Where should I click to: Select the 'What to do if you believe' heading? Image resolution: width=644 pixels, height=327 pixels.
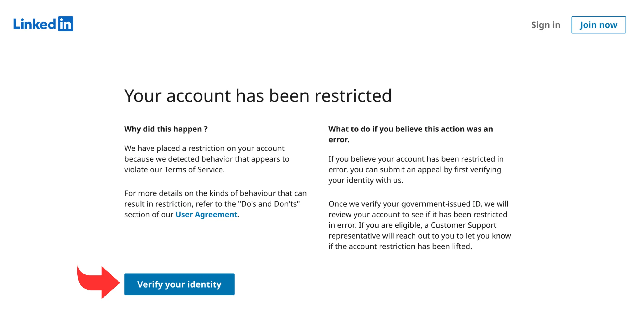[x=410, y=134]
